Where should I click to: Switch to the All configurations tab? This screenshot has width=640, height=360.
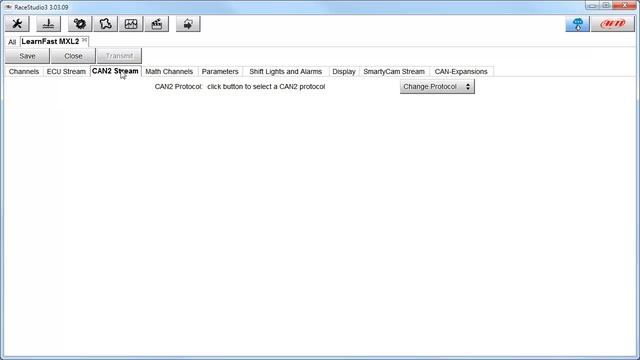pos(12,42)
